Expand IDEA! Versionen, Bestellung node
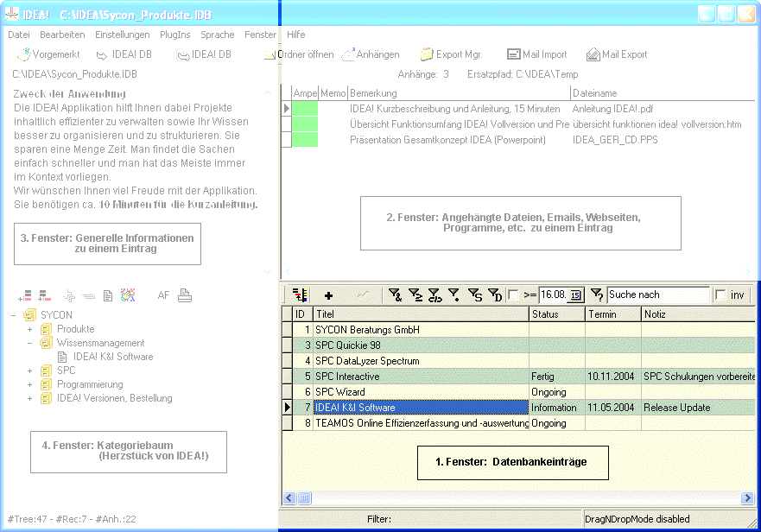Screen dimensions: 761x532 tap(29, 398)
